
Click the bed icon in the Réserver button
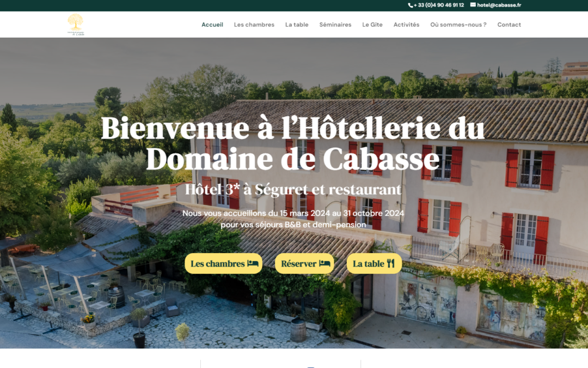point(324,263)
